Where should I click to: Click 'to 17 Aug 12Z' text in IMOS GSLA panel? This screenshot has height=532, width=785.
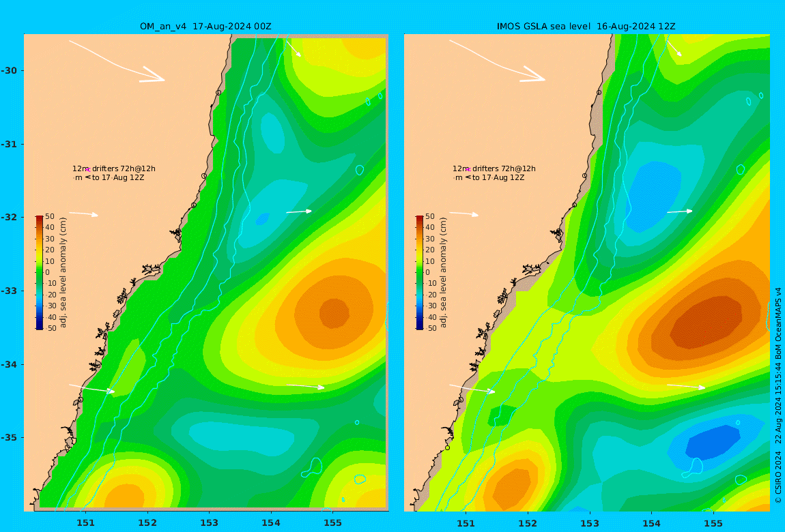coord(498,177)
